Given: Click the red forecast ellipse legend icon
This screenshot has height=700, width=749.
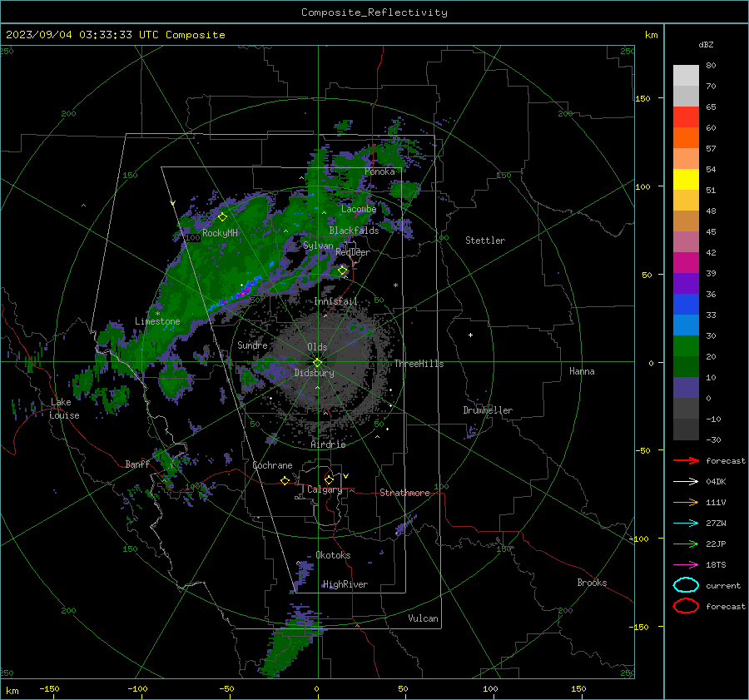Looking at the screenshot, I should coord(686,606).
